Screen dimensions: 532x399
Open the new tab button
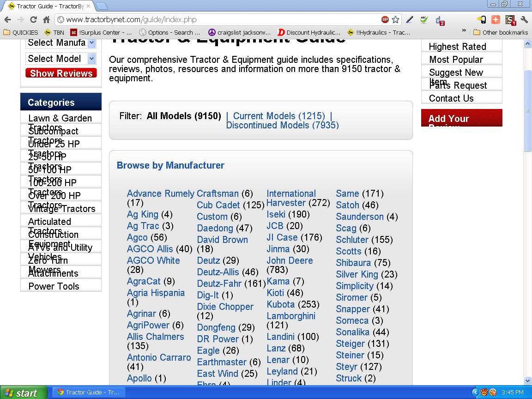[102, 6]
